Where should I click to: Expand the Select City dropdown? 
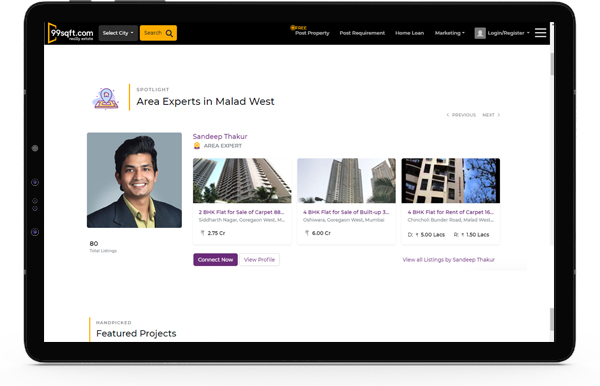click(118, 33)
